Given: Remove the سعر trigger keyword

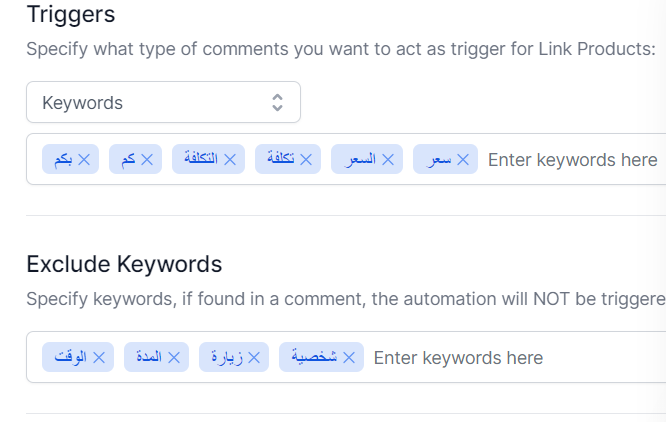Looking at the screenshot, I should pyautogui.click(x=463, y=160).
